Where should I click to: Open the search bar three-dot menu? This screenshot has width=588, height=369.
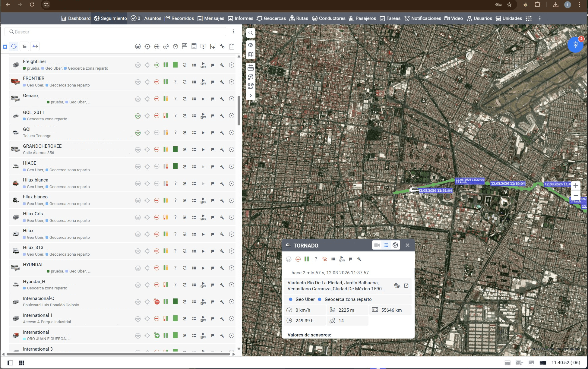[x=233, y=32]
